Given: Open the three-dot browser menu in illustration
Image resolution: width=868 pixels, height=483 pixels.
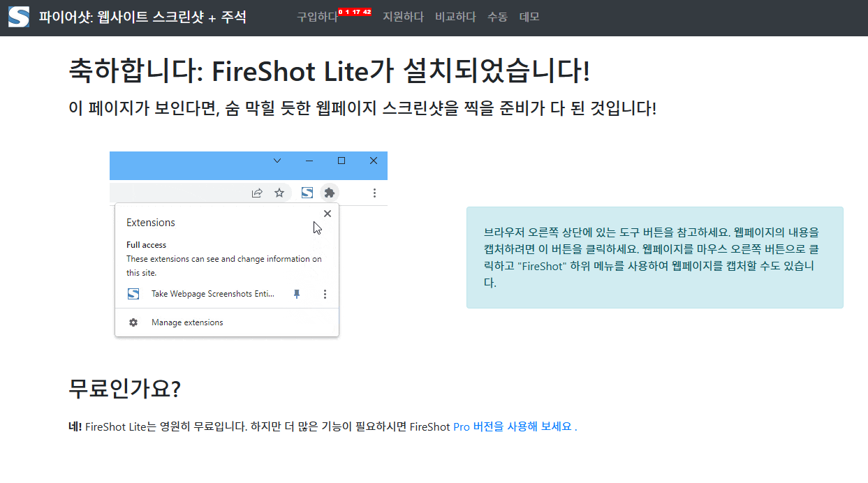Looking at the screenshot, I should point(375,193).
